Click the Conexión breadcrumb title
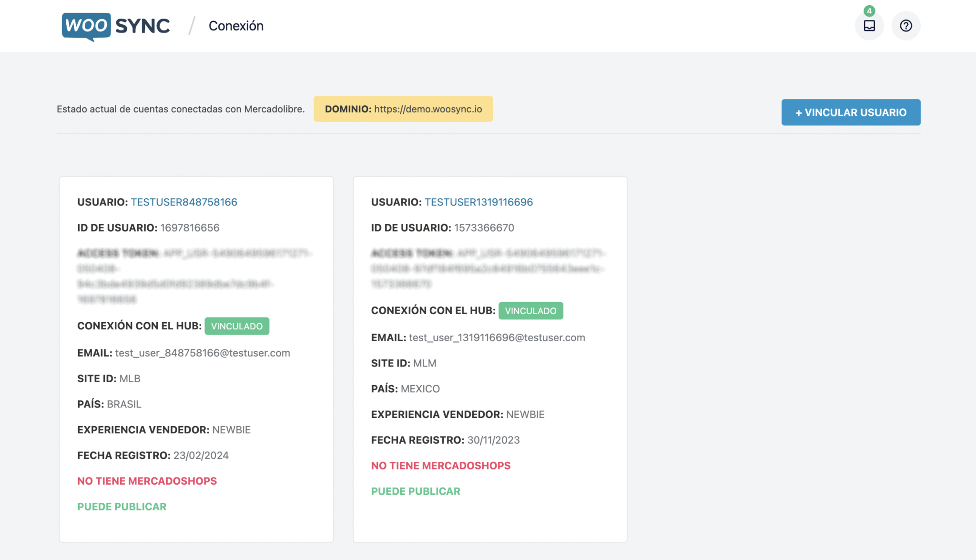 (x=236, y=26)
